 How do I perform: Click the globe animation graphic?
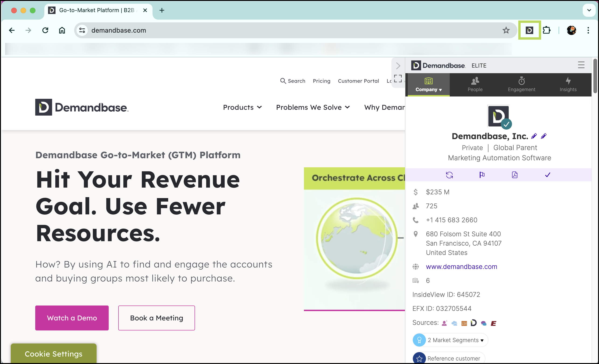click(357, 239)
